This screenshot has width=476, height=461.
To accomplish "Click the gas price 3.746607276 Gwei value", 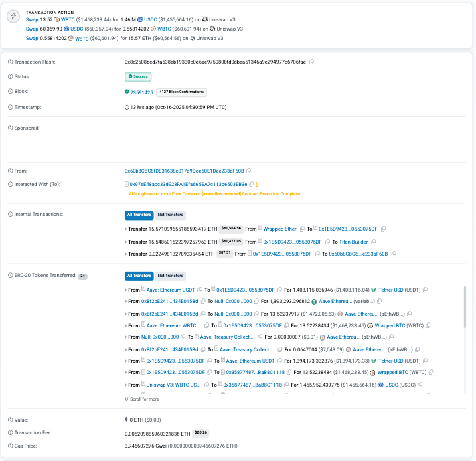I will point(181,446).
